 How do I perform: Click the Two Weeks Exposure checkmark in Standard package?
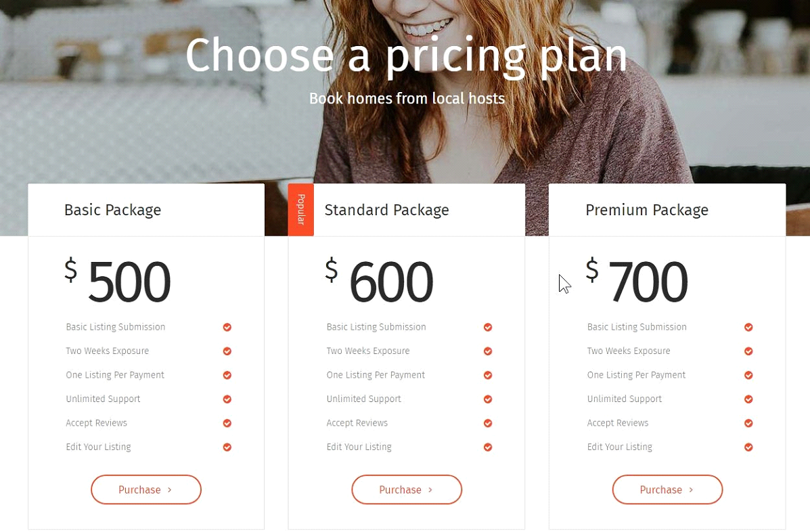tap(488, 351)
